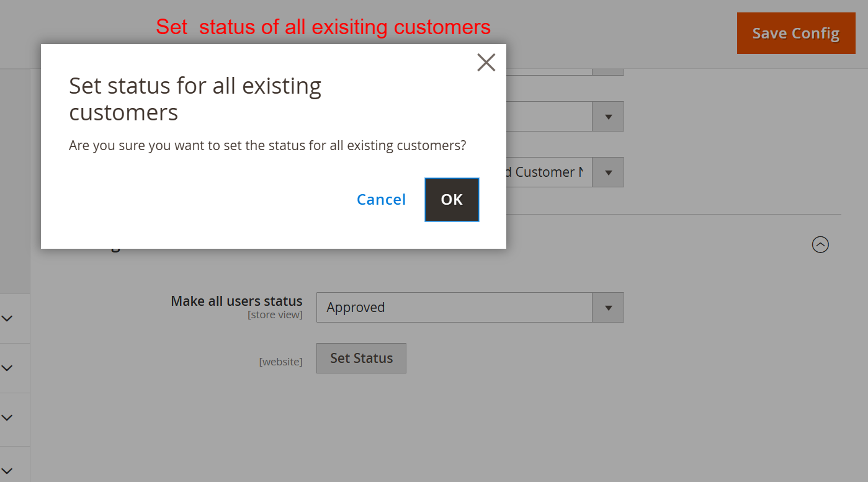The image size is (868, 482).
Task: Expand the bottom left sidebar chevron
Action: 7,470
